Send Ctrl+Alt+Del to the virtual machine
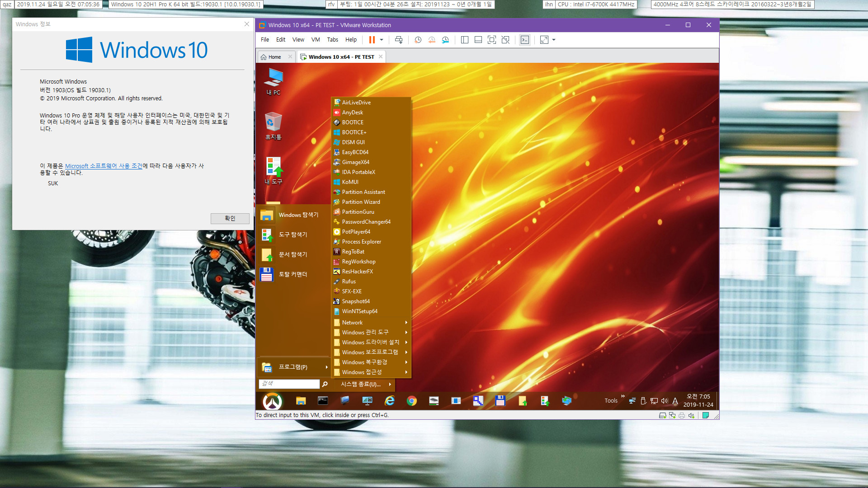The height and width of the screenshot is (488, 868). coord(398,40)
